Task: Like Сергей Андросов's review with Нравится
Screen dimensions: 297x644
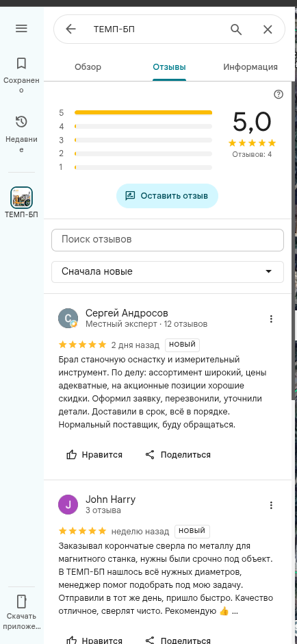Action: [94, 455]
